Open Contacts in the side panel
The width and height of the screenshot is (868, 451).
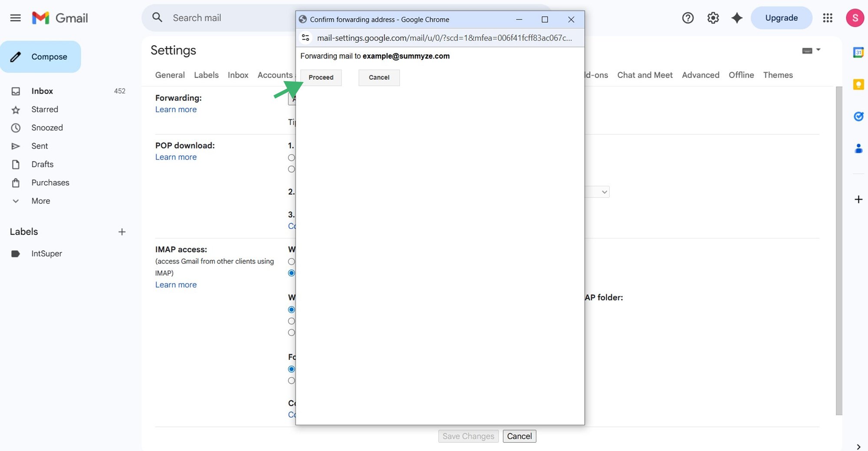click(858, 149)
